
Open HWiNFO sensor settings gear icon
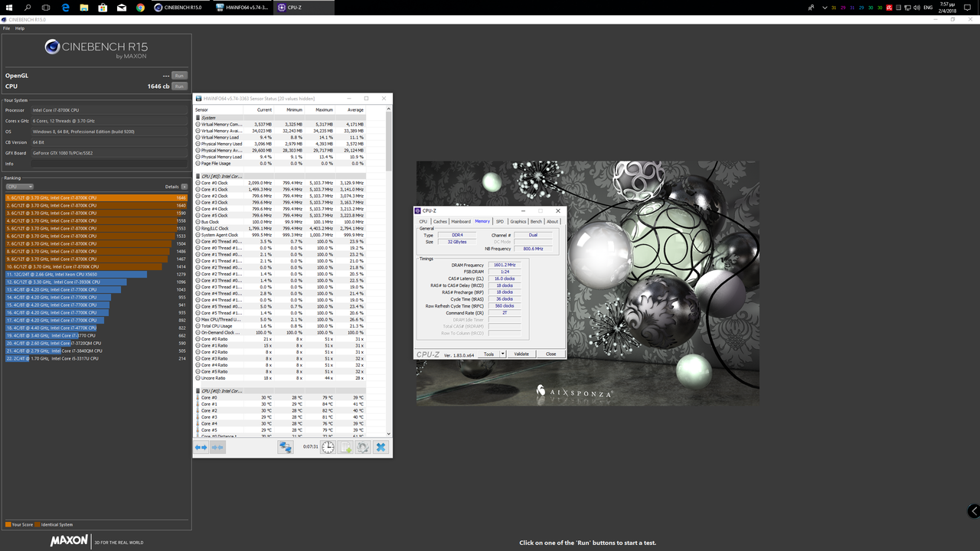tap(363, 447)
